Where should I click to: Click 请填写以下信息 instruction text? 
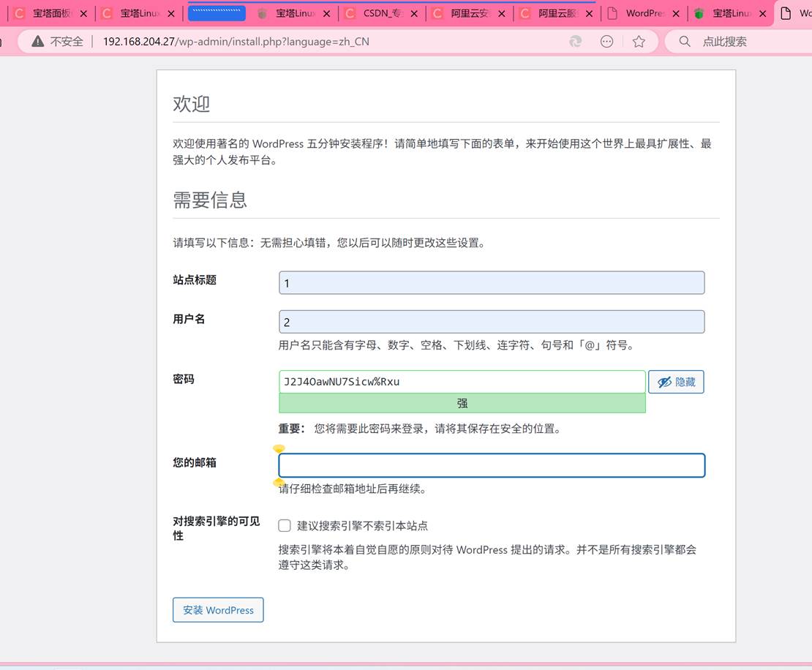[x=329, y=243]
